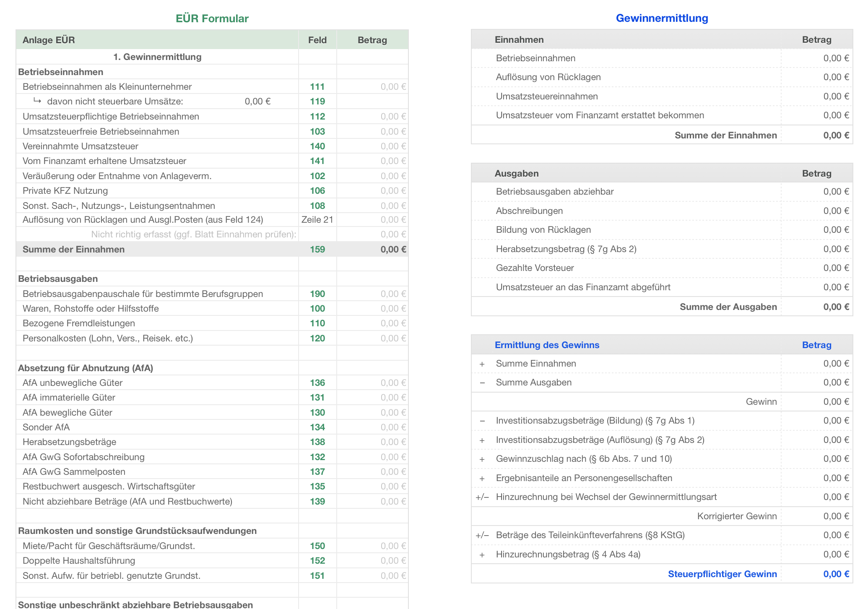Click the Steuerpflichtiger Gewinn amount
The height and width of the screenshot is (609, 868).
[836, 574]
